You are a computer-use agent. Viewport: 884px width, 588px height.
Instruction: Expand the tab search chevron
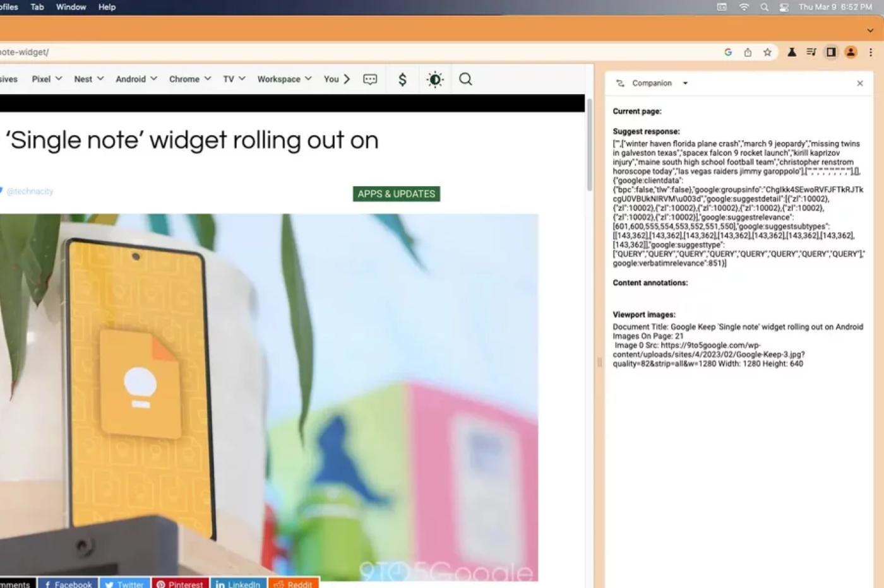coord(870,30)
